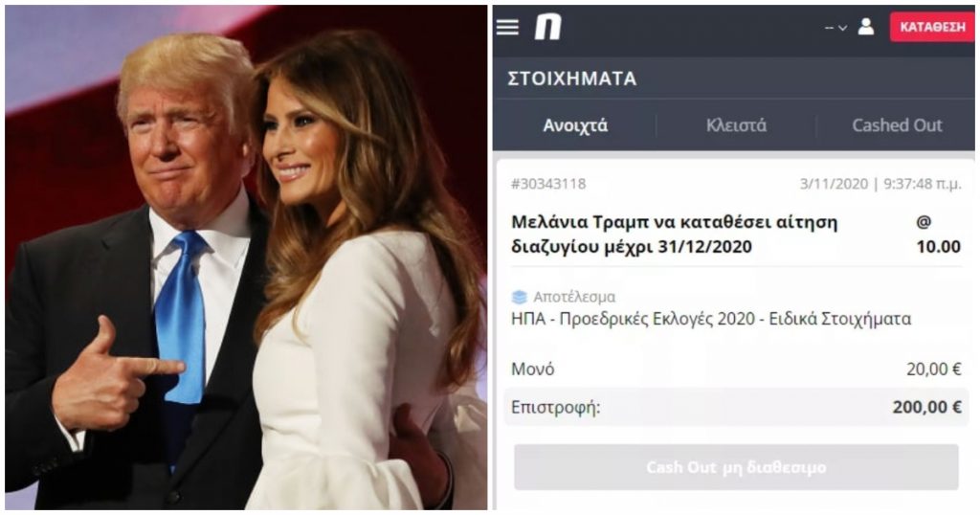This screenshot has width=980, height=515.
Task: Click the ΚΑΤΑΘΕΣΗ deposit button
Action: pos(932,28)
